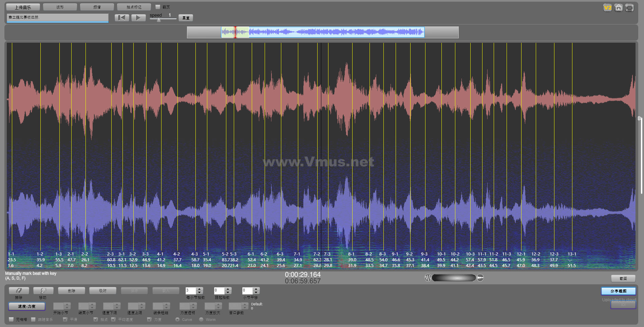The image size is (644, 327).
Task: Toggle the 无嘀嗒 checkbox
Action: tap(11, 319)
